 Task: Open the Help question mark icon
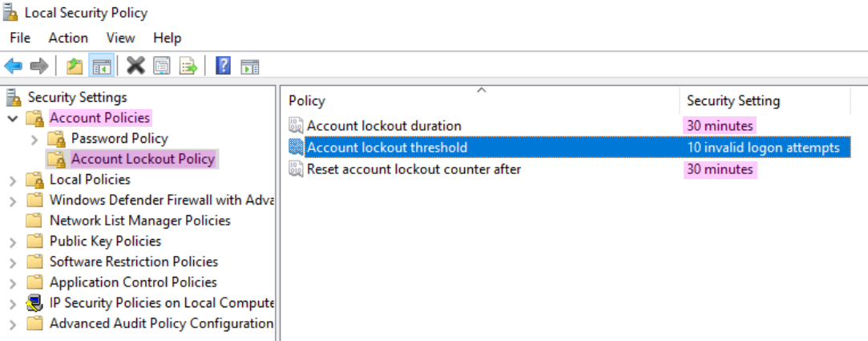point(223,67)
